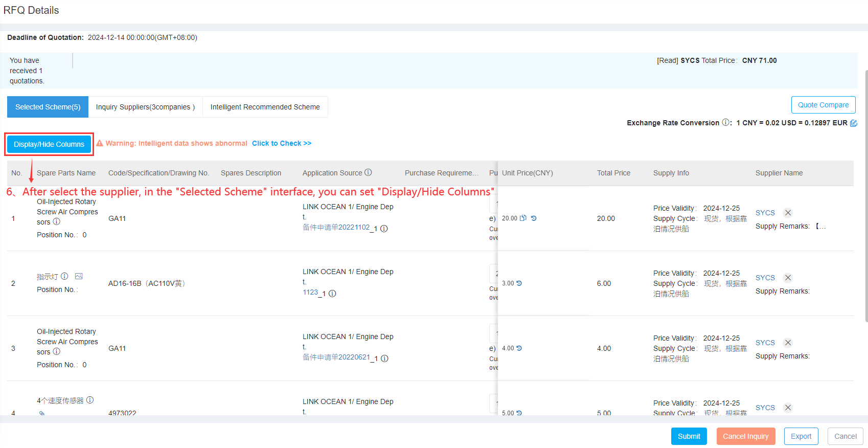Select the Supply Info column header
This screenshot has width=868, height=448.
pos(671,173)
